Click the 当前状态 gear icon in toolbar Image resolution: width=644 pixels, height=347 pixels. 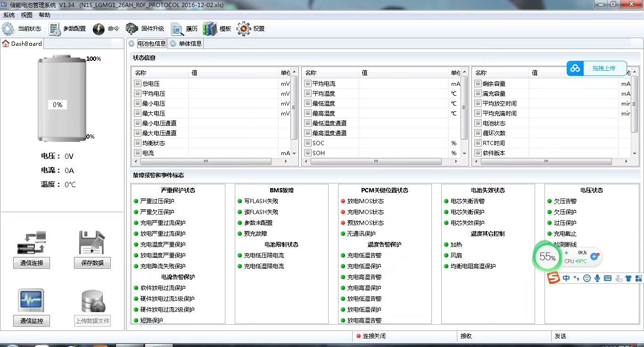(x=8, y=29)
